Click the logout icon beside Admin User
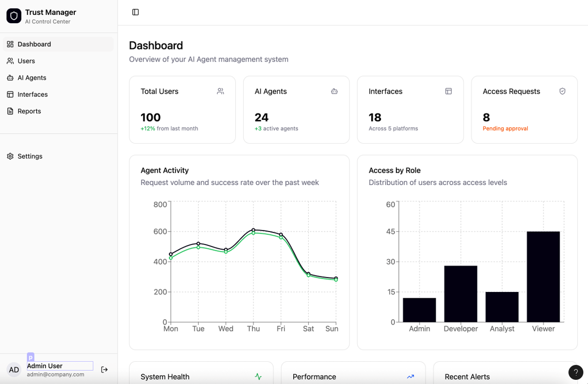Image resolution: width=588 pixels, height=384 pixels. point(104,370)
